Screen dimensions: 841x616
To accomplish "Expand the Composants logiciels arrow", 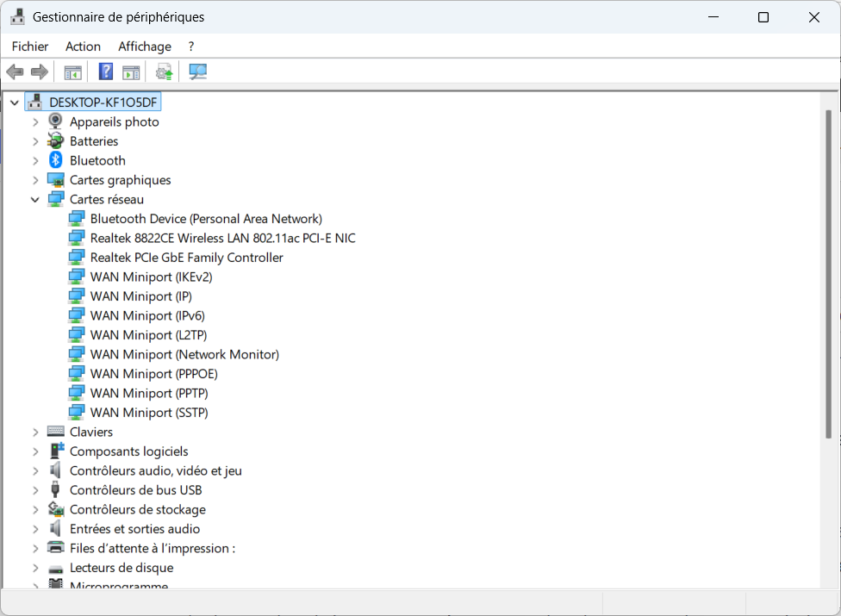I will click(35, 451).
